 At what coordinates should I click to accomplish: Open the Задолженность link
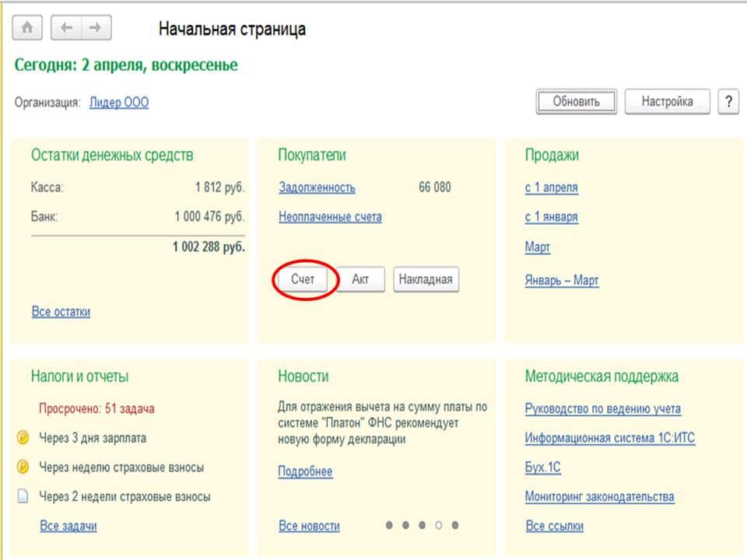317,187
